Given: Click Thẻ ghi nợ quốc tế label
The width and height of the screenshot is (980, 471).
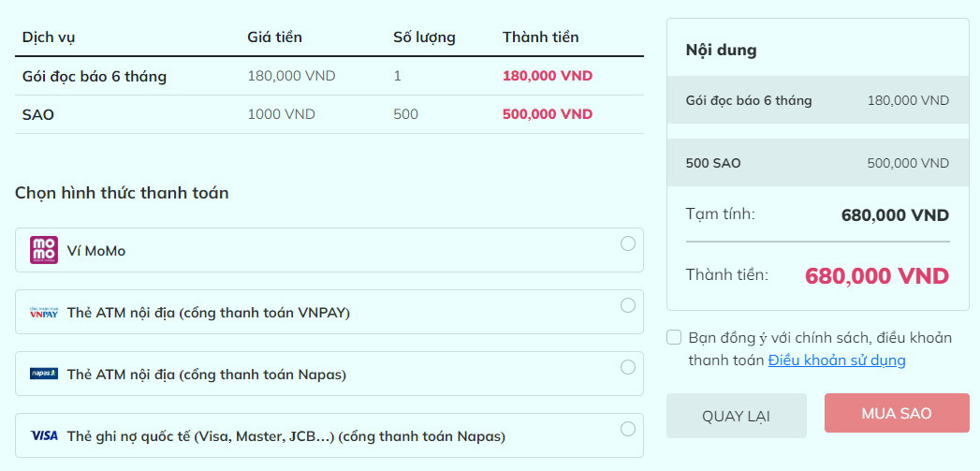Looking at the screenshot, I should pyautogui.click(x=286, y=436).
